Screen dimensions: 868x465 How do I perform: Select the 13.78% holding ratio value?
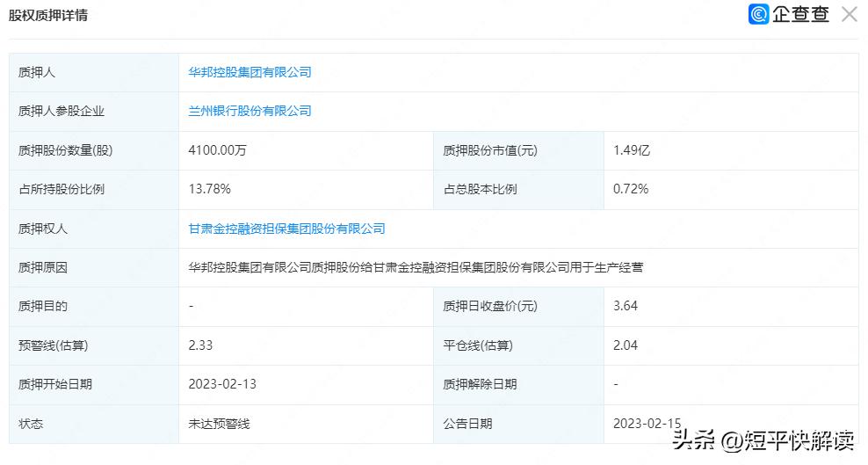pyautogui.click(x=209, y=189)
